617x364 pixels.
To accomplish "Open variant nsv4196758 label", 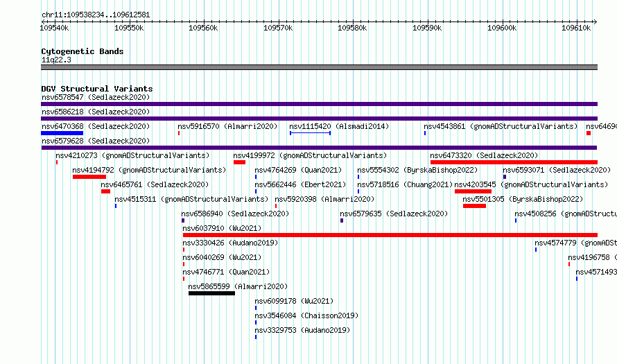I will [x=592, y=257].
